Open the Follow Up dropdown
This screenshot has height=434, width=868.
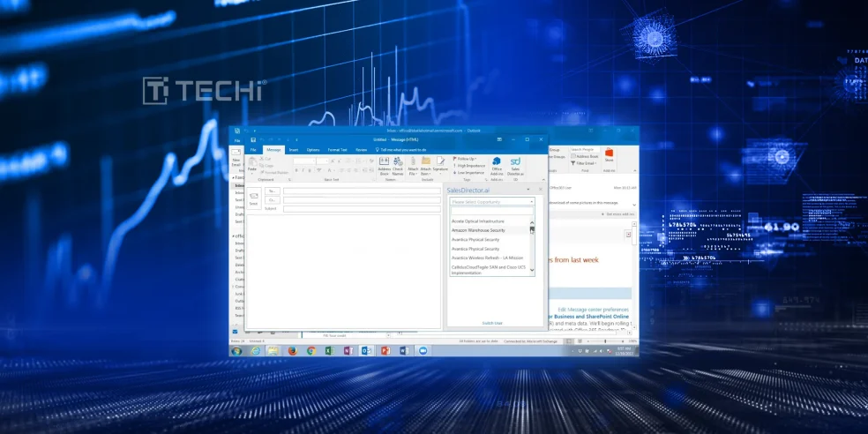466,159
